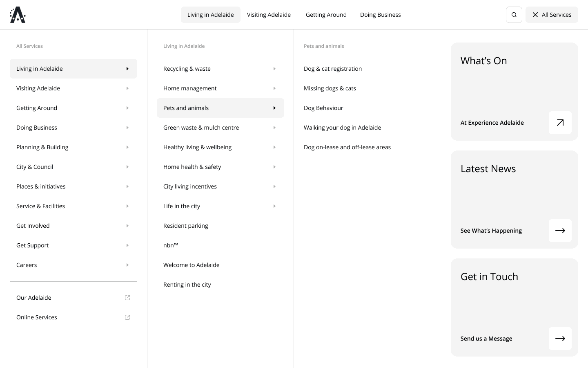Open Dog & cat registration link
Screen dimensions: 588x368
[x=333, y=69]
